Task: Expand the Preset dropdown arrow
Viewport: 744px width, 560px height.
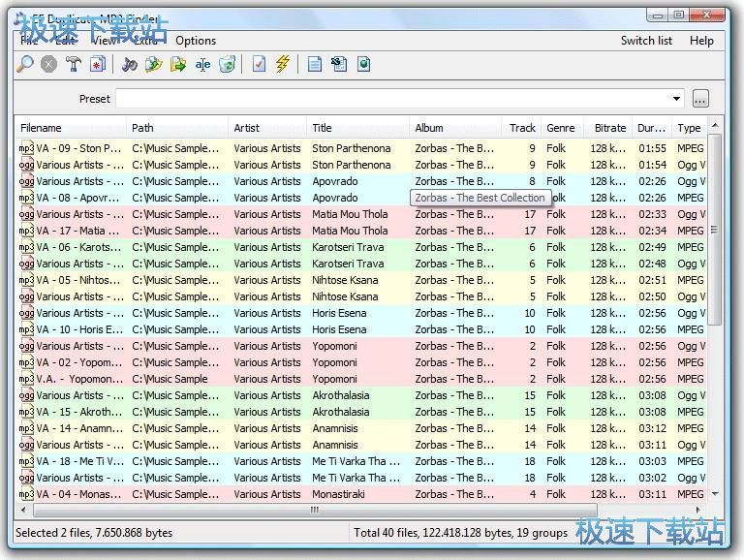Action: 676,99
